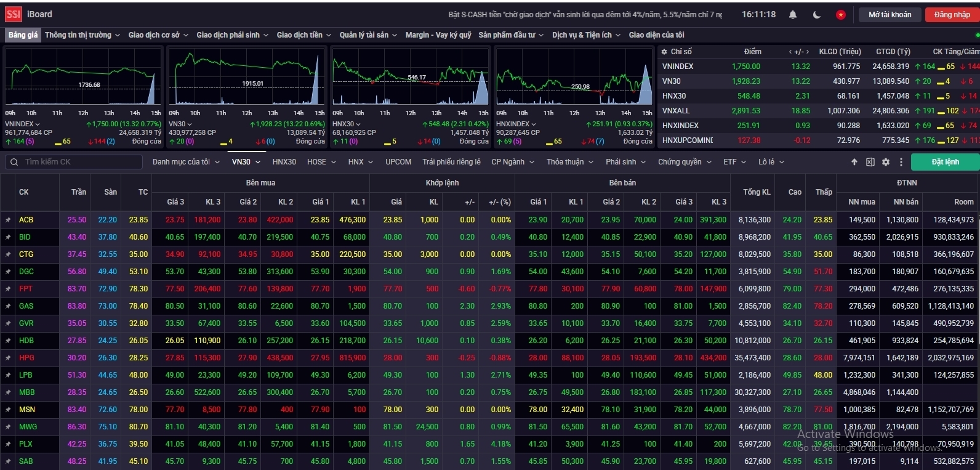The width and height of the screenshot is (980, 470).
Task: Expand the Danh mục của tôi list
Action: click(x=185, y=162)
